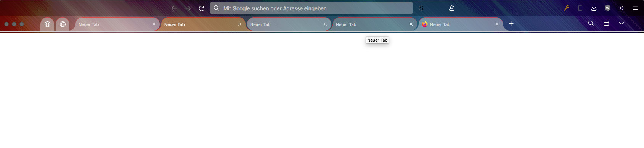644x148 pixels.
Task: Close the first unpinned 'Neuer Tab'
Action: click(154, 24)
